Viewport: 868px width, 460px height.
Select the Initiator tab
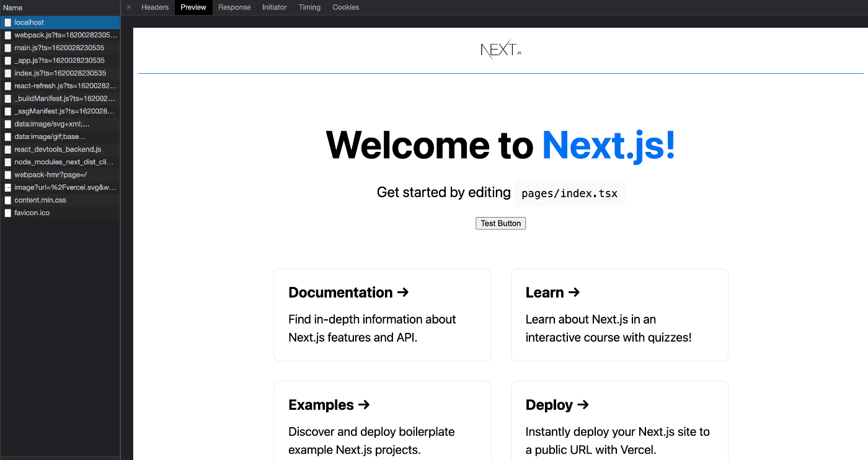tap(275, 7)
